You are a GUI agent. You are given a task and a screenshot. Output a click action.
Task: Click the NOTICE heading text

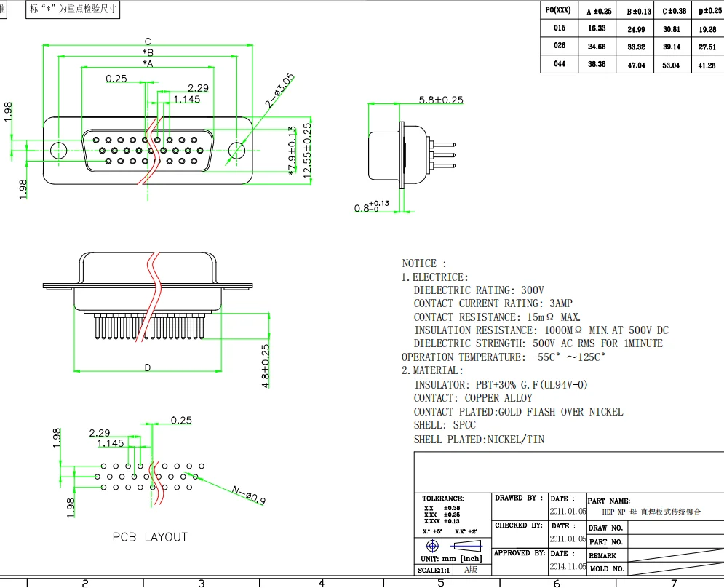pyautogui.click(x=424, y=263)
